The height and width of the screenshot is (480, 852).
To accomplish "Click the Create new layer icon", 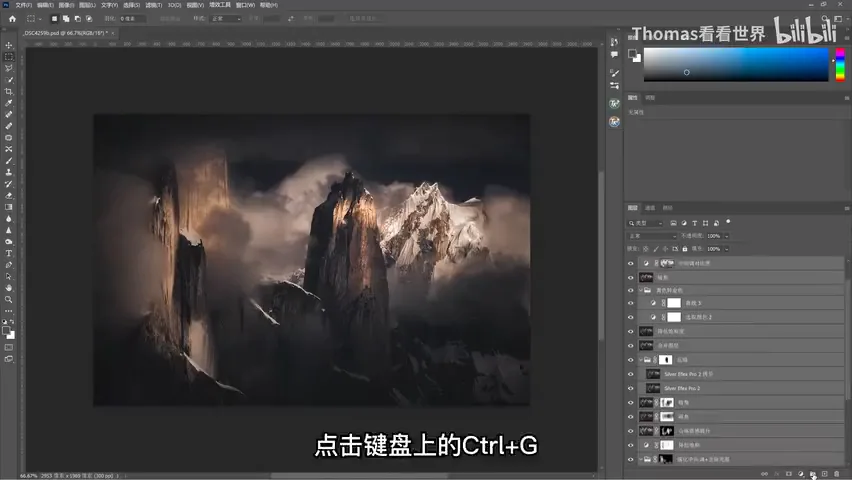I will pos(825,474).
